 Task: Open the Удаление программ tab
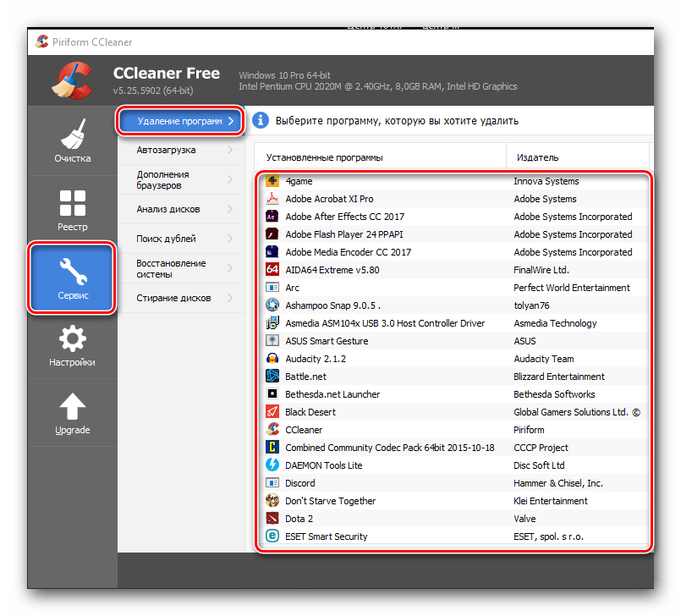click(x=180, y=121)
